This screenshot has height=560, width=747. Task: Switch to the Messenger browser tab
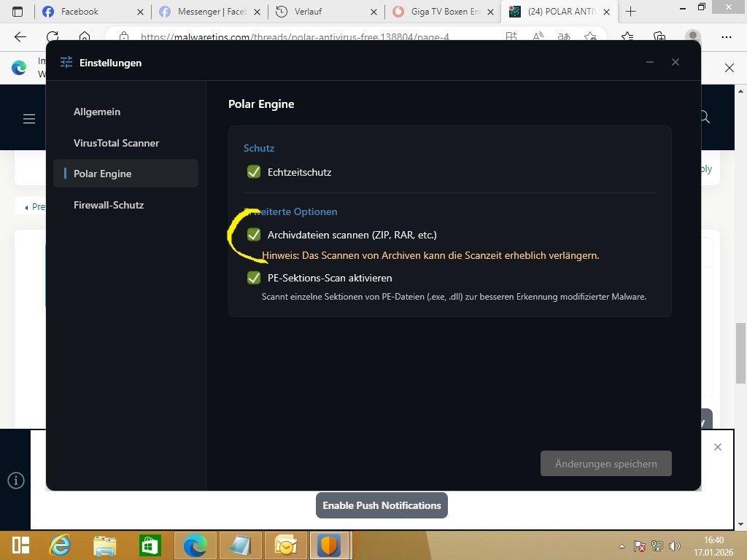pos(211,12)
